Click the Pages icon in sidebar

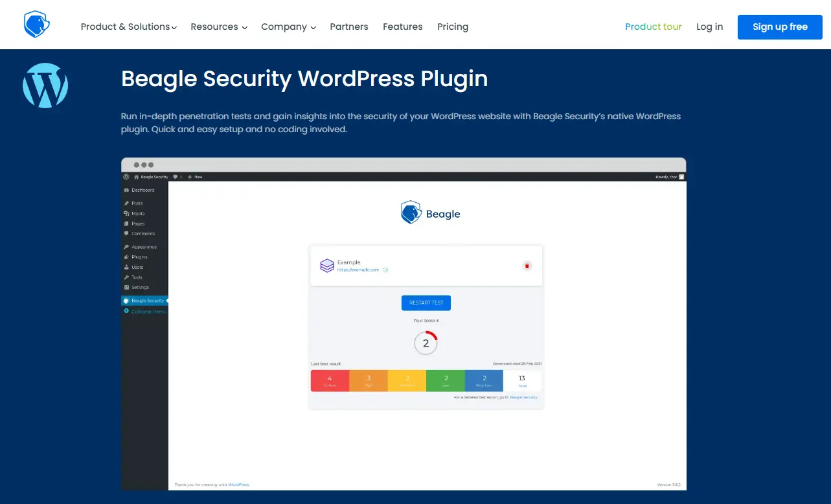126,223
